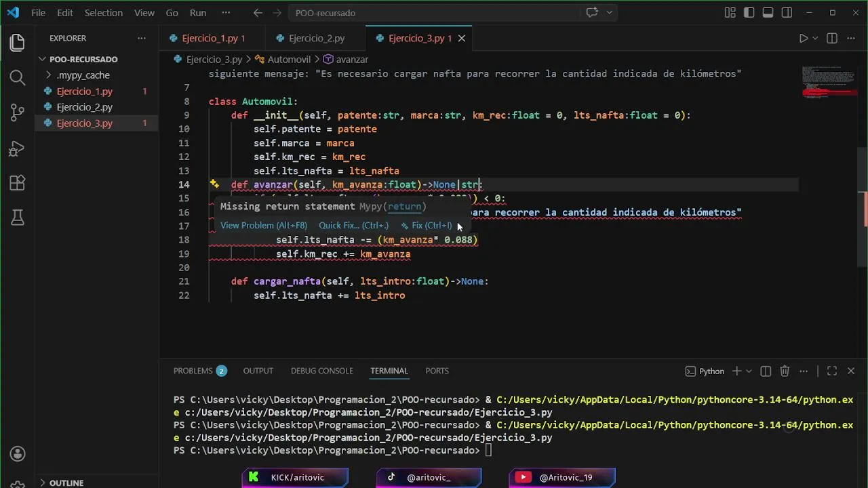
Task: Go forward with navigation arrow
Action: click(x=277, y=13)
